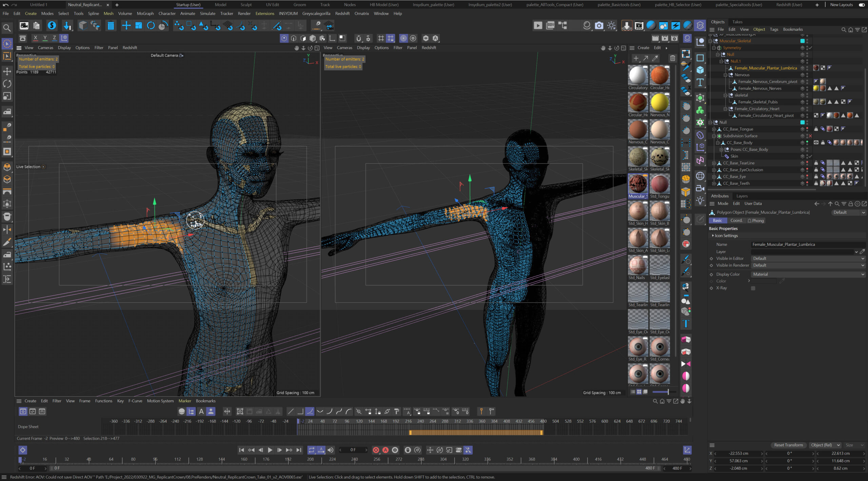This screenshot has width=868, height=481.
Task: Switch to the Takes tab
Action: click(737, 22)
